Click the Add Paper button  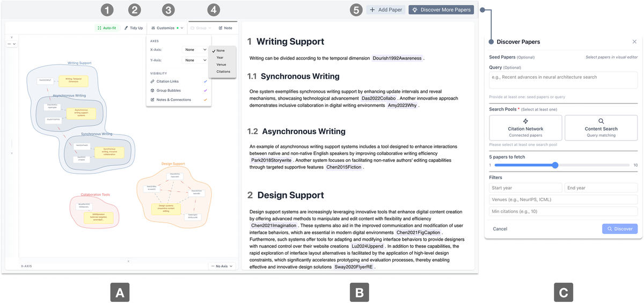(386, 10)
